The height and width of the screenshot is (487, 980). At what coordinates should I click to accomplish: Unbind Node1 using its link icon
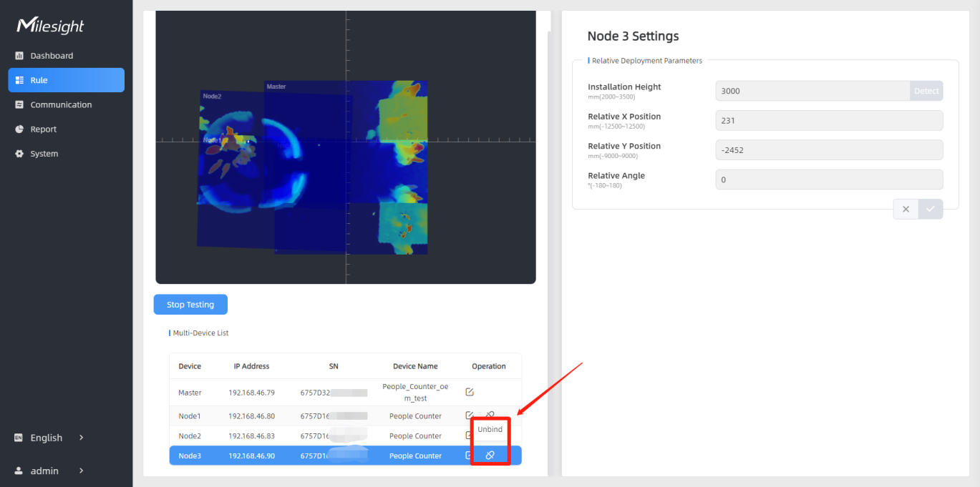coord(490,414)
